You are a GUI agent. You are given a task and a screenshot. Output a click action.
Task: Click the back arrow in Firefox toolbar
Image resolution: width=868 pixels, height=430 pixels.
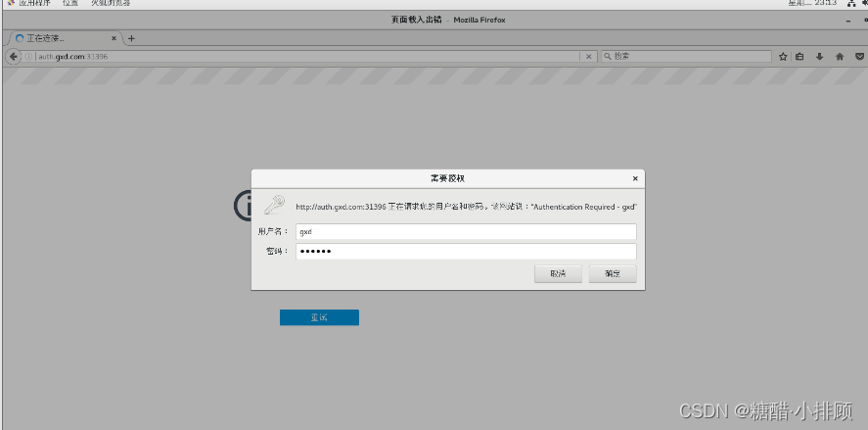click(x=13, y=57)
